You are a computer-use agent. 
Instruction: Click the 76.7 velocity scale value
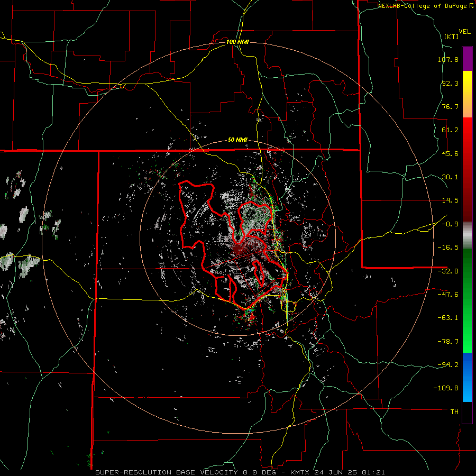450,106
